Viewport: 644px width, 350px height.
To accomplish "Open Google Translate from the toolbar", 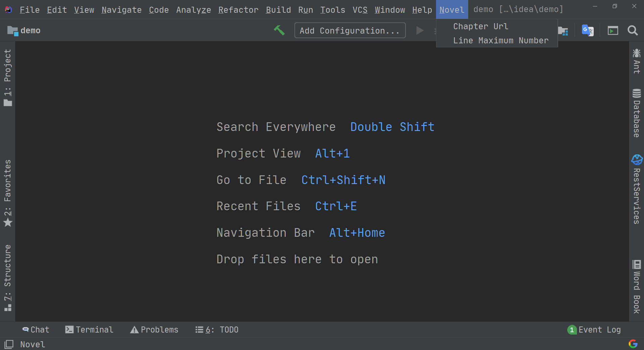I will [587, 31].
